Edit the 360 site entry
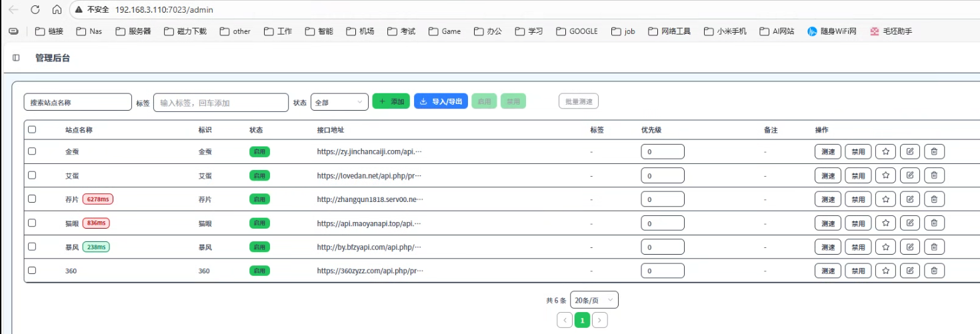Viewport: 980px width, 334px height. click(910, 271)
